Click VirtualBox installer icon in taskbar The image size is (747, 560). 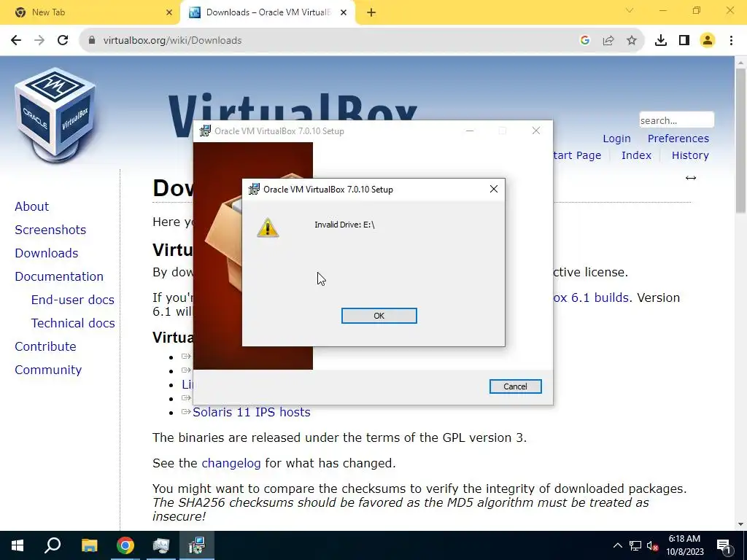click(x=196, y=545)
